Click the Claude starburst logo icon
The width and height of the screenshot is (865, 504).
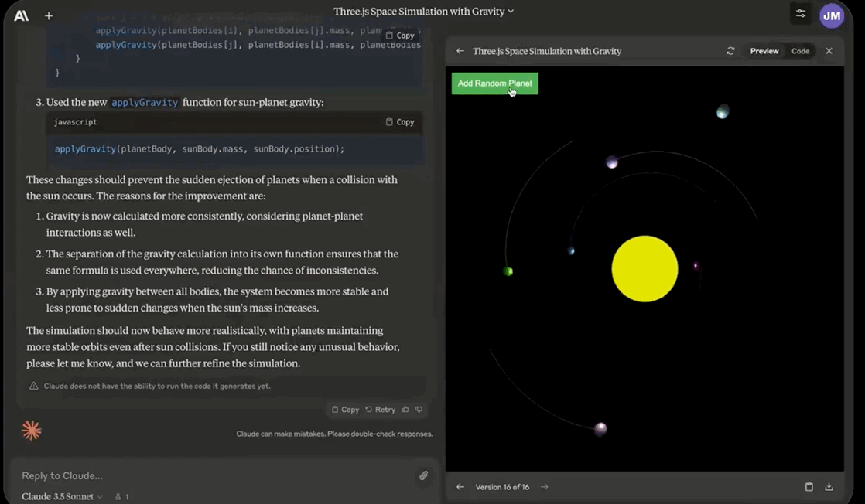[32, 431]
